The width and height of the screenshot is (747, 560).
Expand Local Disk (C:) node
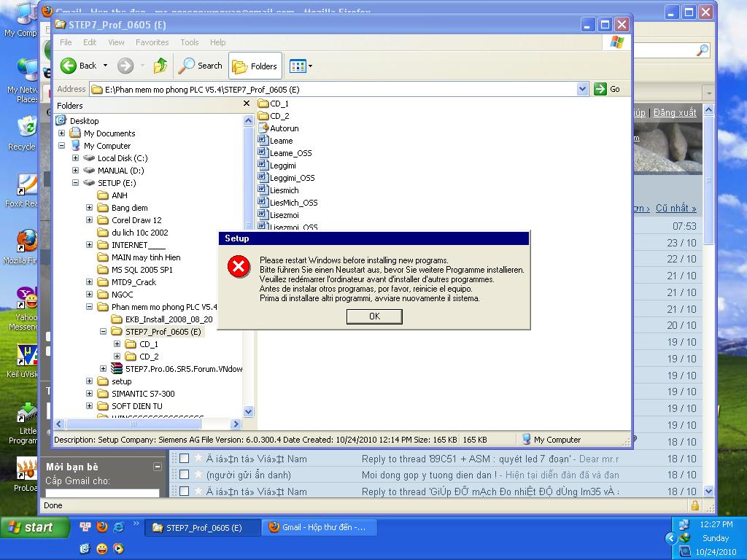click(x=75, y=157)
